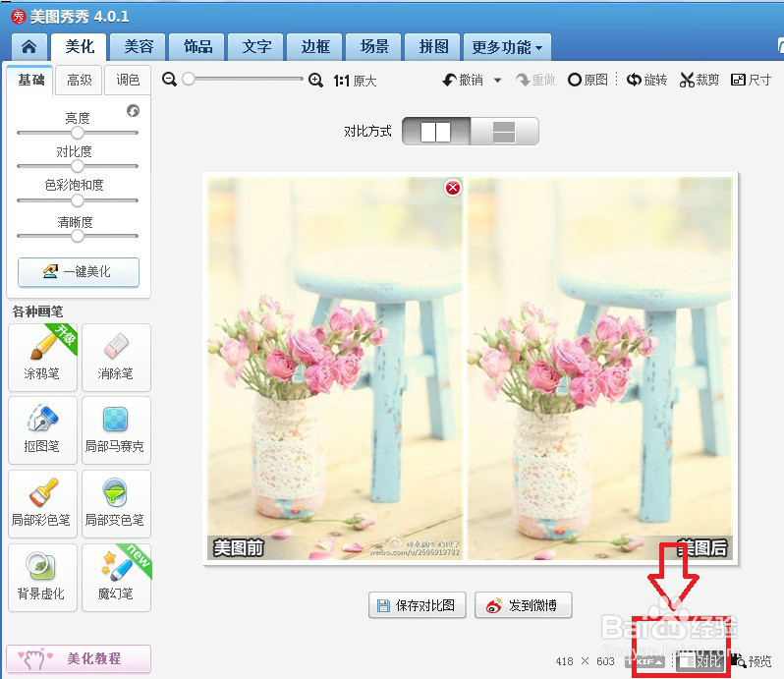The width and height of the screenshot is (784, 679).
Task: Expand the undo history dropdown arrow
Action: click(x=497, y=80)
